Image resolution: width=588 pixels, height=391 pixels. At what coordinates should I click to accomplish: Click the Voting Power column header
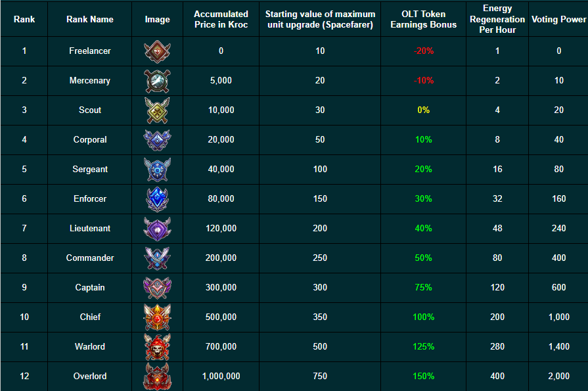(558, 20)
